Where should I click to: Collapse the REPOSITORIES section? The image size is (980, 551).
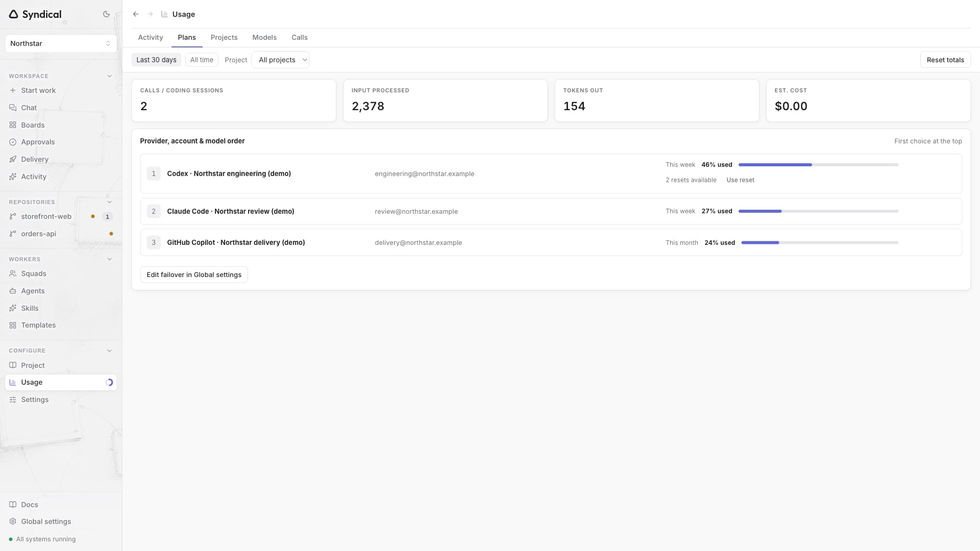coord(109,202)
